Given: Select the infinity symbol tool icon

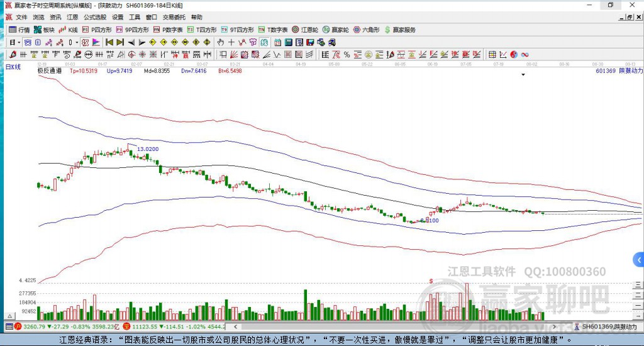Looking at the screenshot, I should [x=524, y=55].
